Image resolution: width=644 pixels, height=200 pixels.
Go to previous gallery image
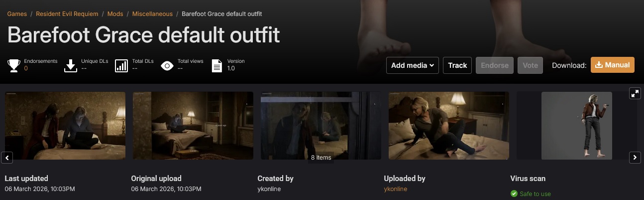tap(7, 158)
